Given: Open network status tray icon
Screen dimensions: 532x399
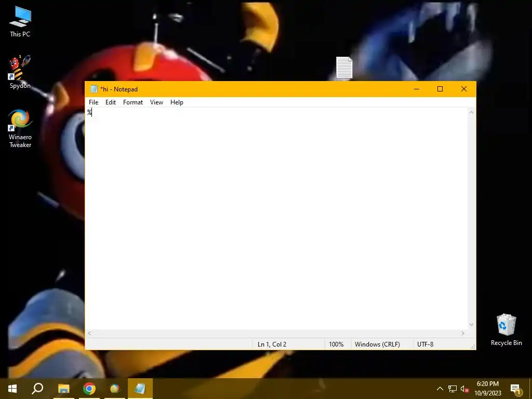Looking at the screenshot, I should coord(453,389).
